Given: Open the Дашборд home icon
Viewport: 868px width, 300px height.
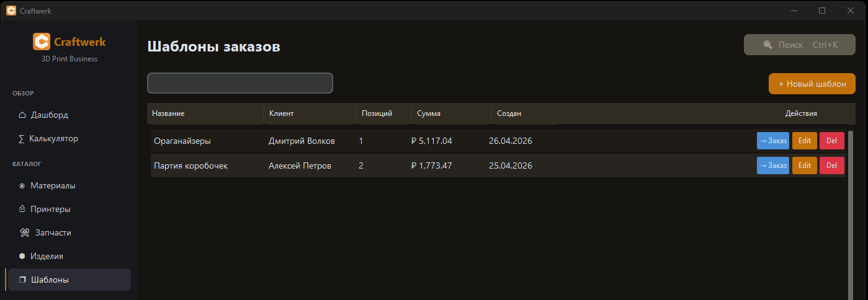Looking at the screenshot, I should pos(22,115).
